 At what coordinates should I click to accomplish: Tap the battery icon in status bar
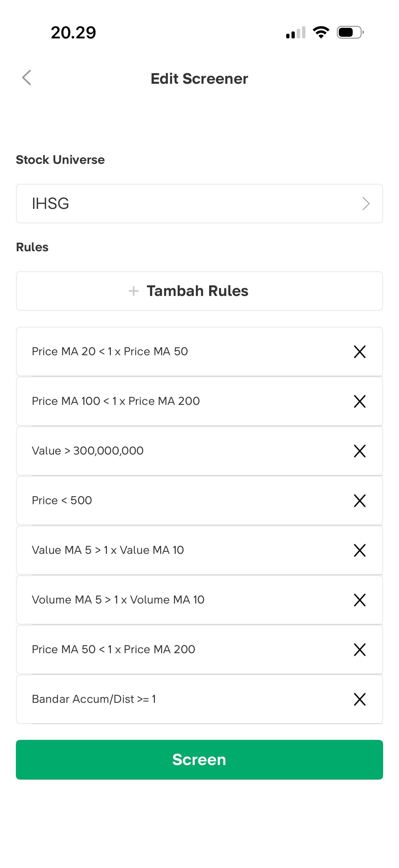[350, 32]
